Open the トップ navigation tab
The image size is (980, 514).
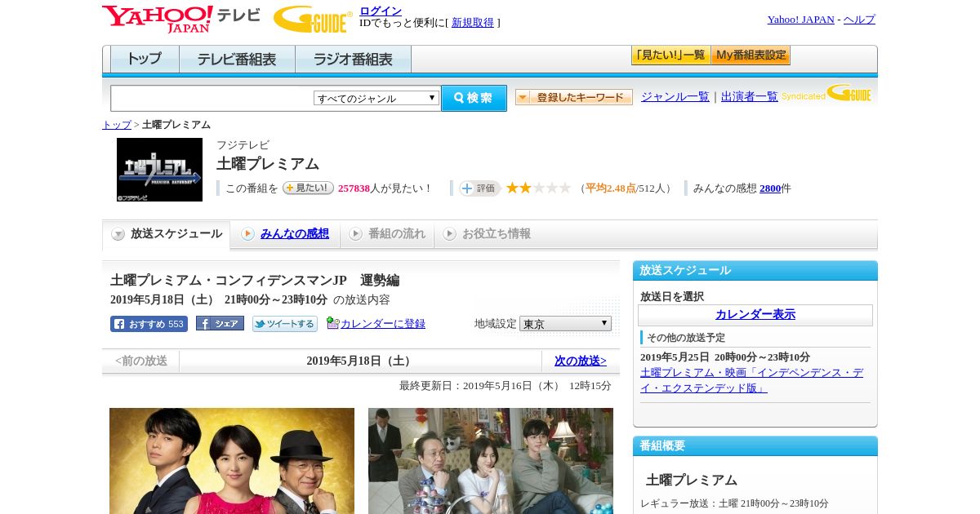point(145,60)
